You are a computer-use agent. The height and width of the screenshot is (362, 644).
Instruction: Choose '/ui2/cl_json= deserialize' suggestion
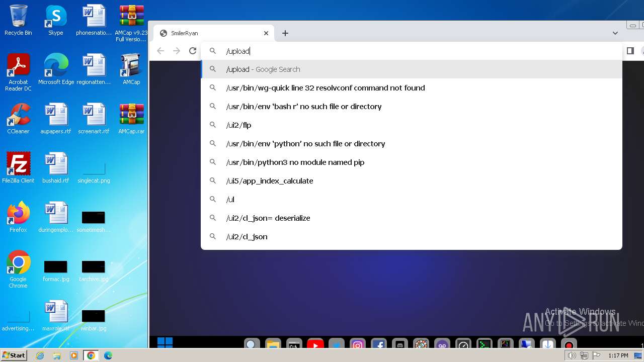pyautogui.click(x=412, y=218)
